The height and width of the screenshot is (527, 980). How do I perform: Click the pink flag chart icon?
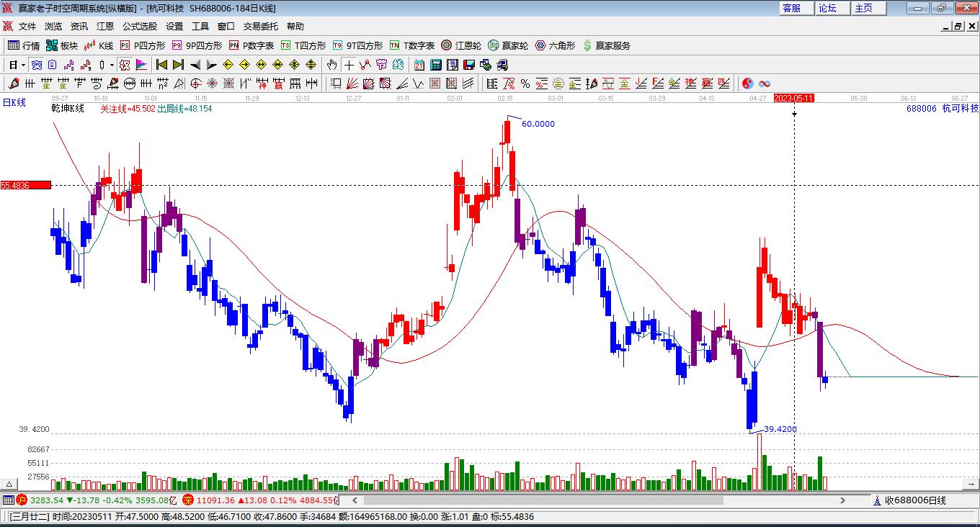click(x=142, y=65)
